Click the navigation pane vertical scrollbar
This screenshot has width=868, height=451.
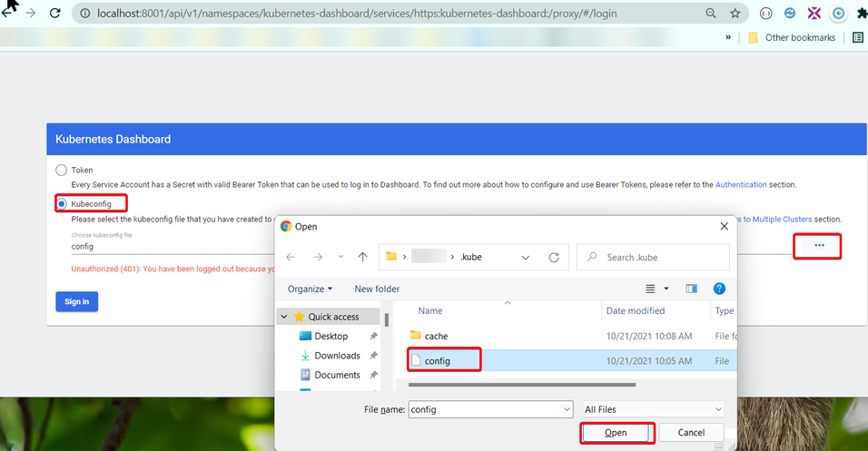pyautogui.click(x=387, y=319)
